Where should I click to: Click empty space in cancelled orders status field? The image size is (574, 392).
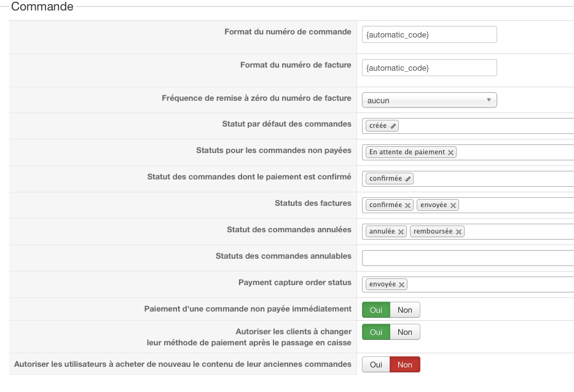[516, 232]
